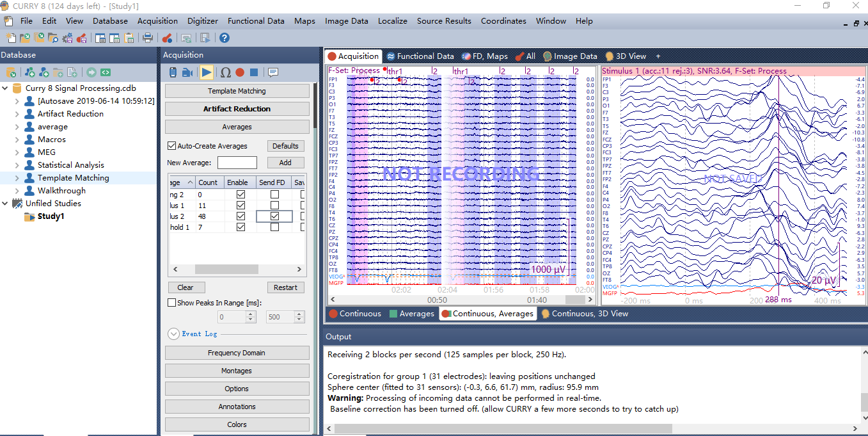Open the annotation speech bubble icon

(x=273, y=72)
